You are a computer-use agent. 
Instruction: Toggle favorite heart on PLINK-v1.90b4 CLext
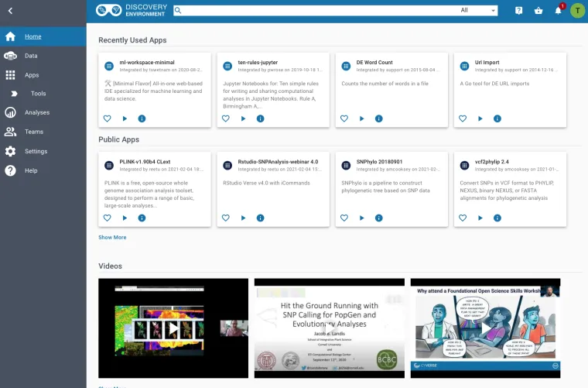tap(108, 218)
